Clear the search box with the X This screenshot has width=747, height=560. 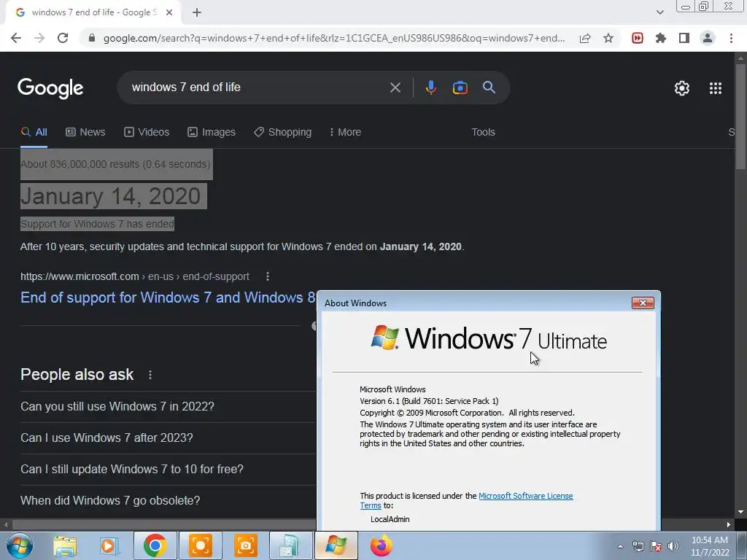395,87
